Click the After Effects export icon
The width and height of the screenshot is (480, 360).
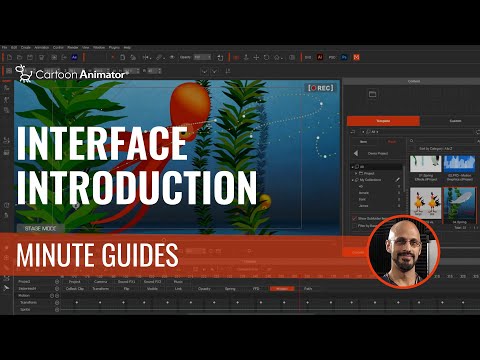point(74,57)
